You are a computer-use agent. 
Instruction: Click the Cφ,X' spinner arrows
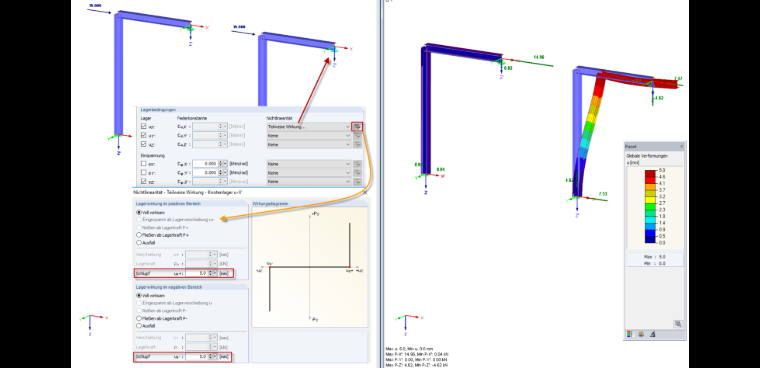[x=221, y=164]
